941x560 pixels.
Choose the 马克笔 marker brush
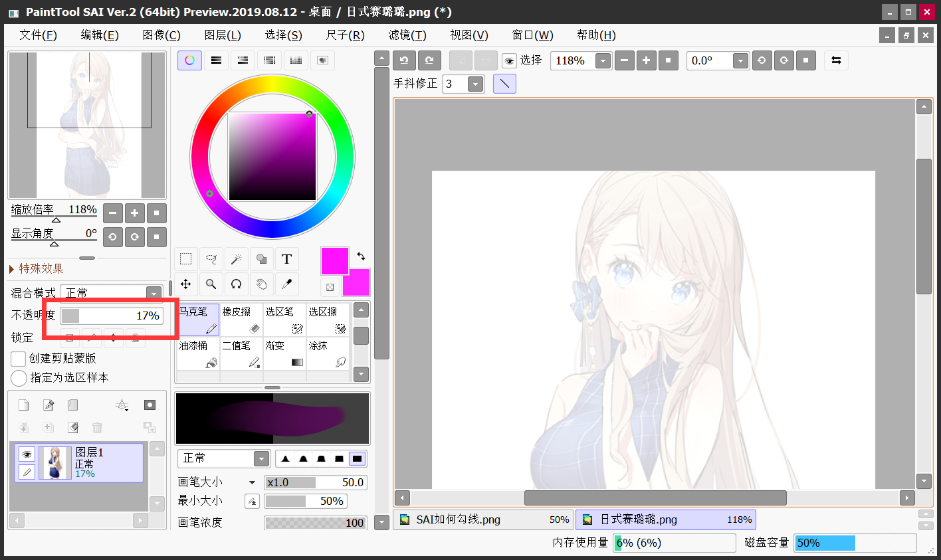pos(197,320)
